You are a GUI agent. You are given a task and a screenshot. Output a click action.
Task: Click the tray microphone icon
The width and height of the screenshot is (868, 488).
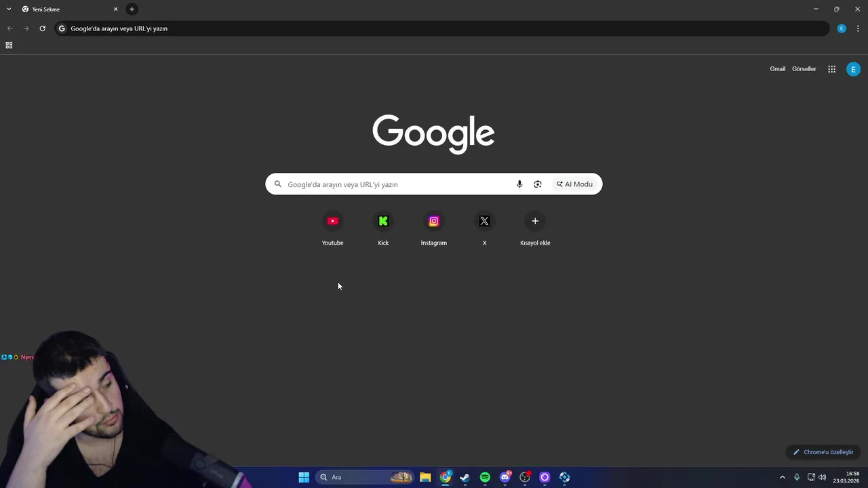[797, 477]
